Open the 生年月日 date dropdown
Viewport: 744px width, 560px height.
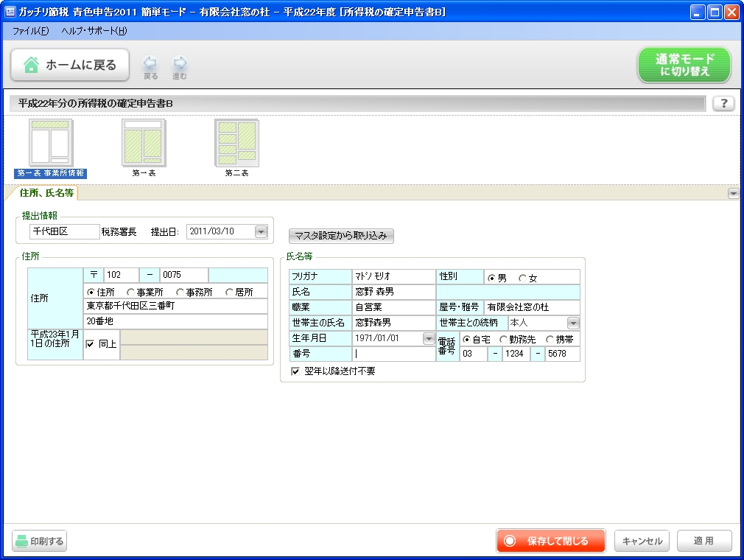[x=428, y=338]
